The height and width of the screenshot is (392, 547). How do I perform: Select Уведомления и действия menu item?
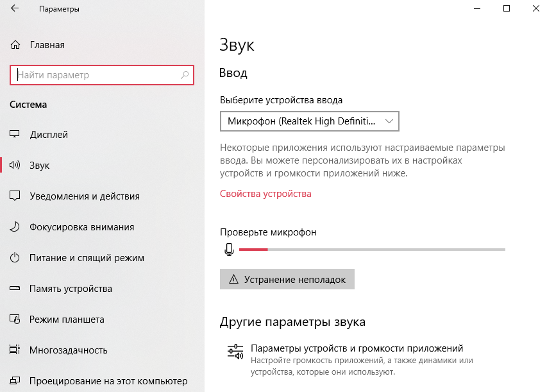tap(85, 196)
